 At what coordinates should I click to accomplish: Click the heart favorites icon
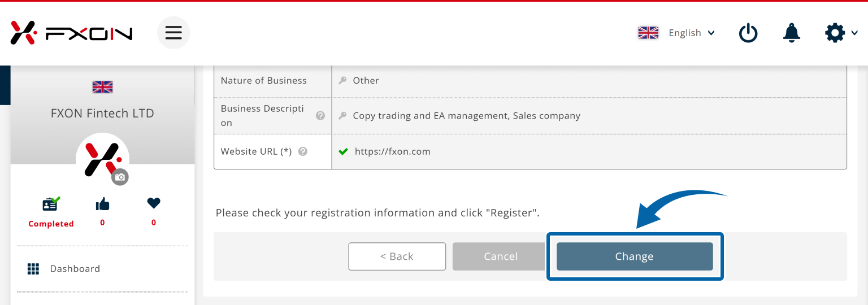coord(154,203)
